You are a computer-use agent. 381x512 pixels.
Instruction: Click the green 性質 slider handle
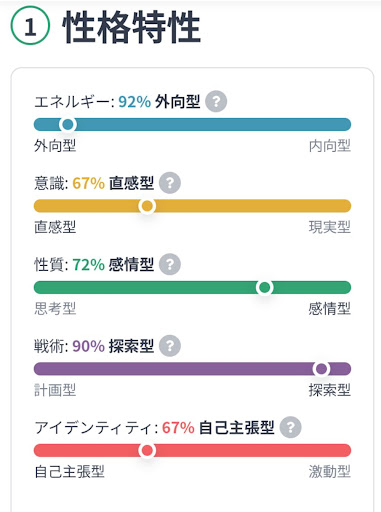265,287
